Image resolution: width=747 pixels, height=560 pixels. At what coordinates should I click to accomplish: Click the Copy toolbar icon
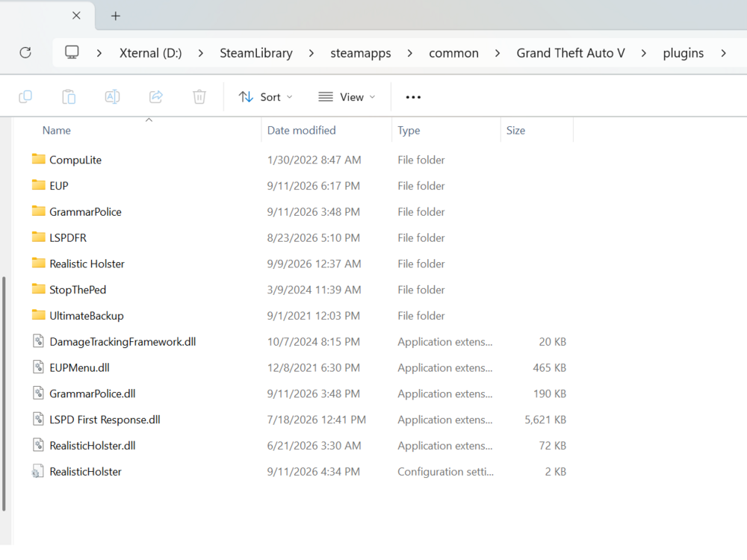click(x=25, y=96)
